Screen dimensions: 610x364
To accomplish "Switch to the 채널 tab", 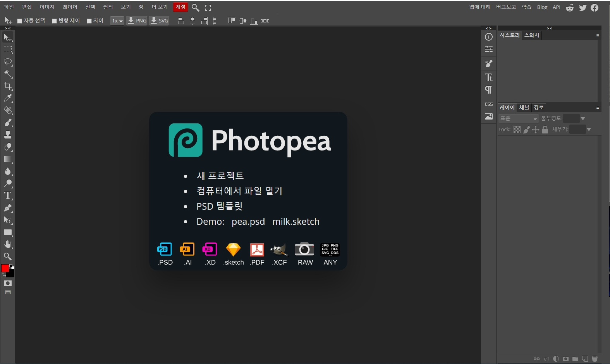I will tap(524, 108).
